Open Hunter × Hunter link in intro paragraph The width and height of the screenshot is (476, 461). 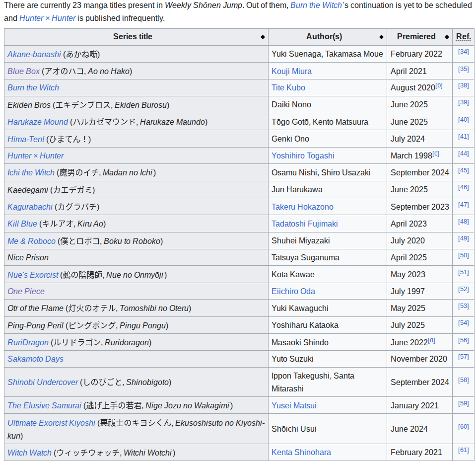47,18
